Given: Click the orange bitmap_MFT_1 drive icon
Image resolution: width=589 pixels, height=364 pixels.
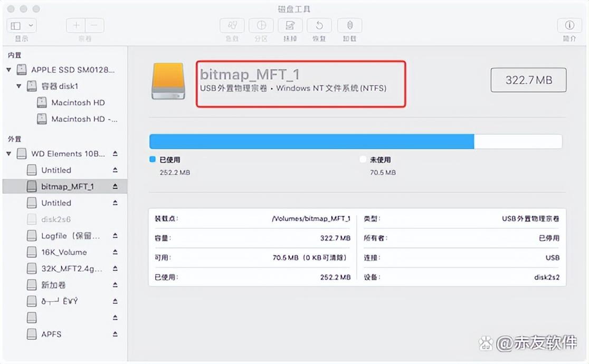Looking at the screenshot, I should click(168, 82).
